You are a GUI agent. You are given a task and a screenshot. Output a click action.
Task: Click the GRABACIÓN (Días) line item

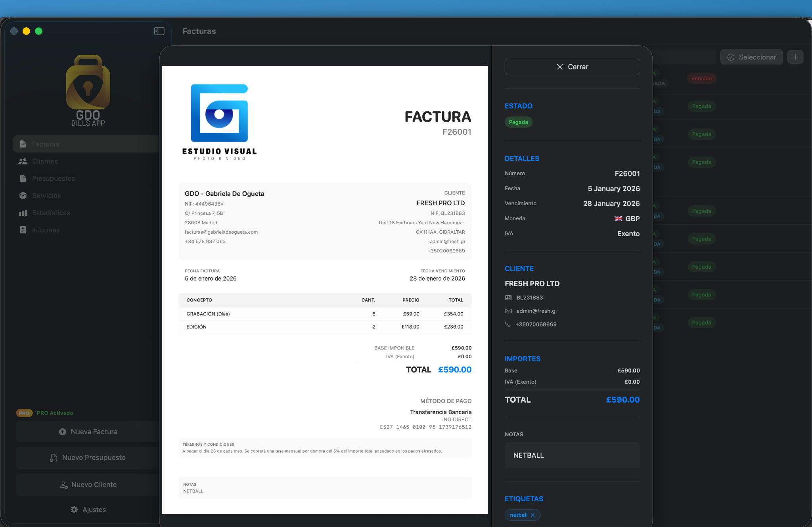tap(325, 314)
